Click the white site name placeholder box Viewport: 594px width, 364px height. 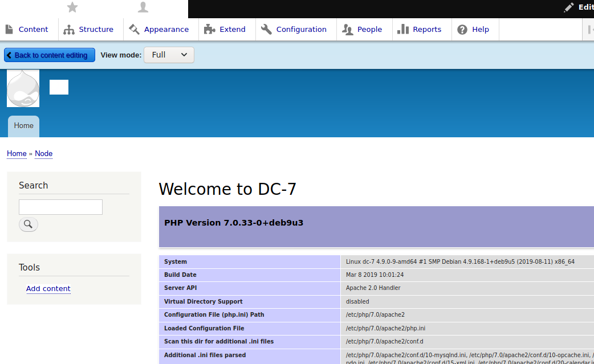click(59, 87)
